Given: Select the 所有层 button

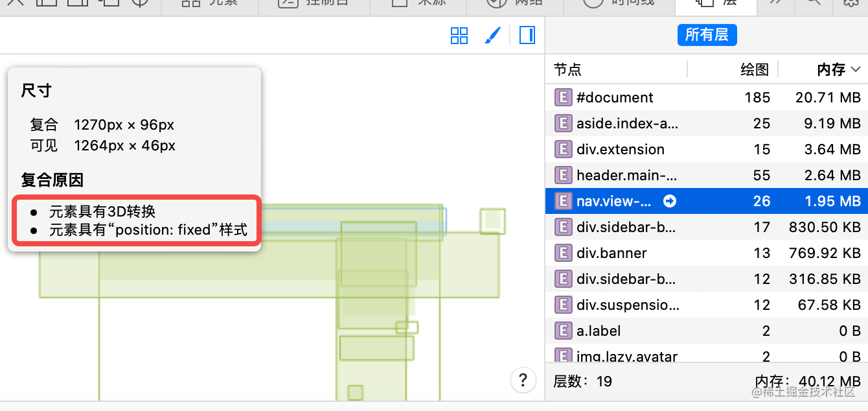Looking at the screenshot, I should pos(707,34).
